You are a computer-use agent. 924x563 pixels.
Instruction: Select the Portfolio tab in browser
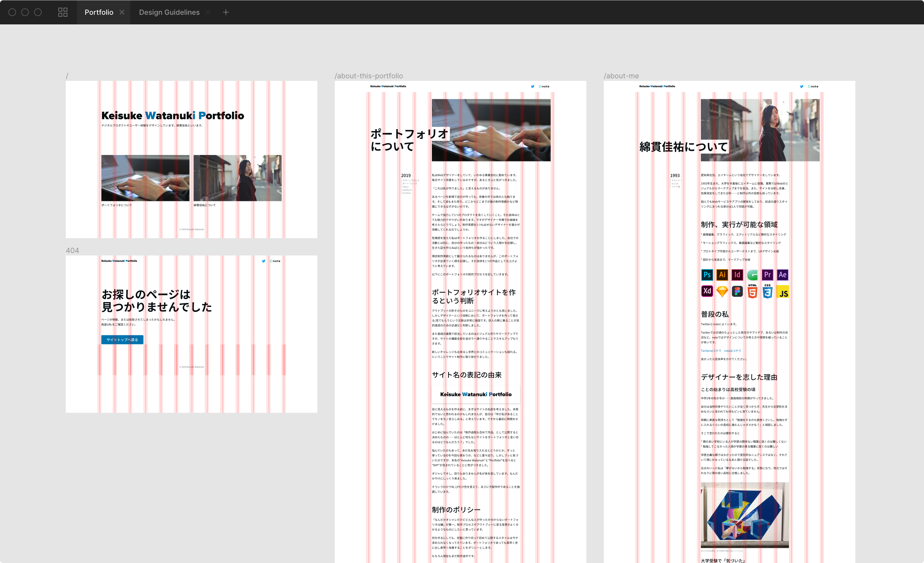[100, 12]
